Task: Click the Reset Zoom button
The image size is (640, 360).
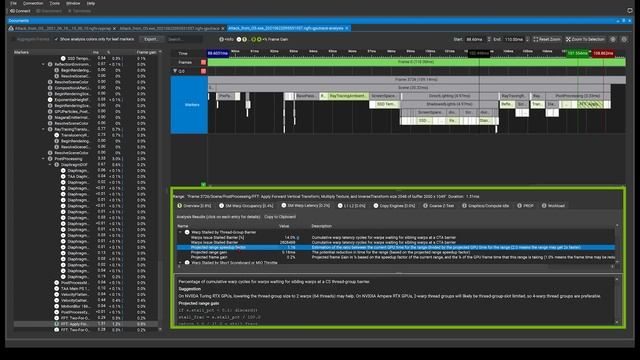Action: pos(547,40)
